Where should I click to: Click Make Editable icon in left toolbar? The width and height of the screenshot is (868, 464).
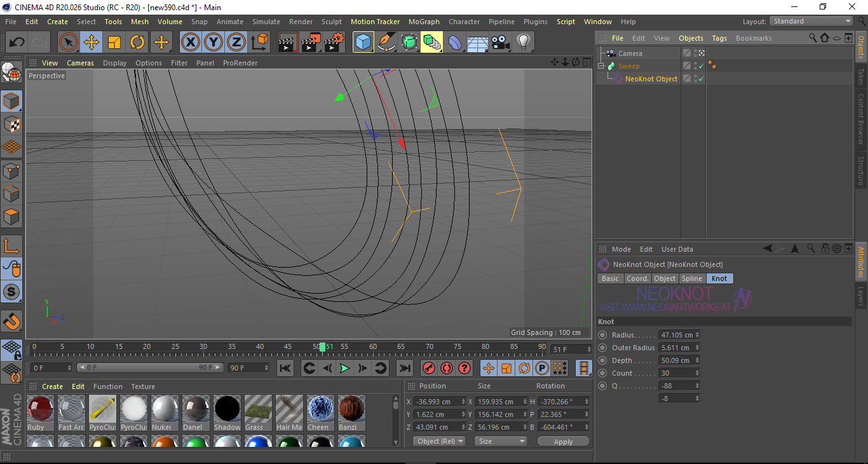tap(11, 72)
